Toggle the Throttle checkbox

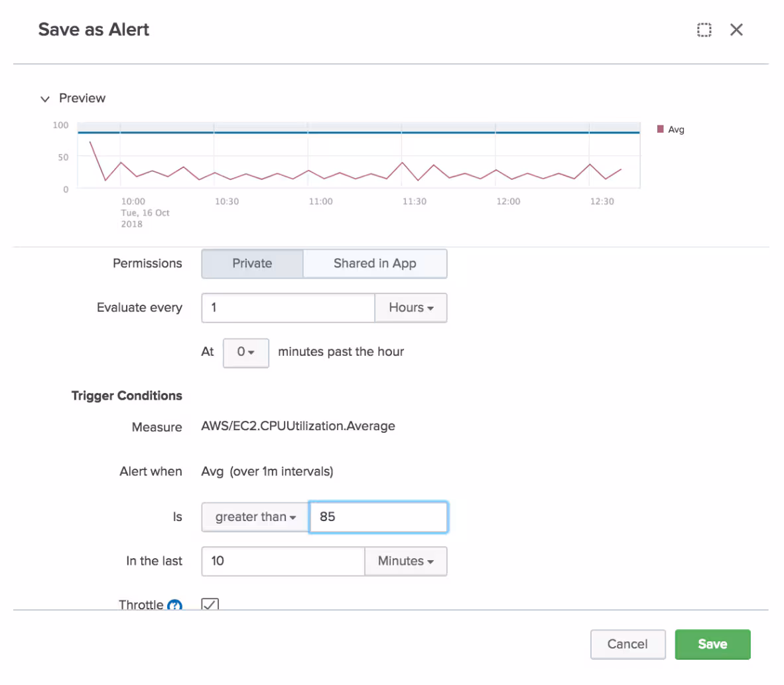[x=210, y=605]
